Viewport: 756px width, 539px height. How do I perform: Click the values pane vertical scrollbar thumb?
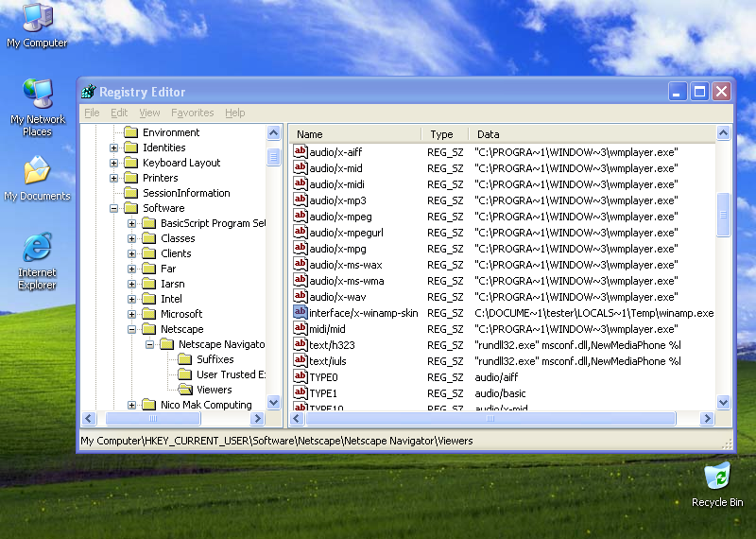click(x=723, y=215)
